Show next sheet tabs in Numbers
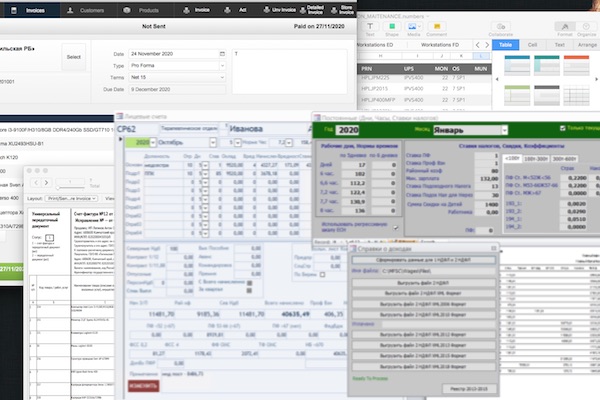Image resolution: width=600 pixels, height=400 pixels. (x=487, y=45)
